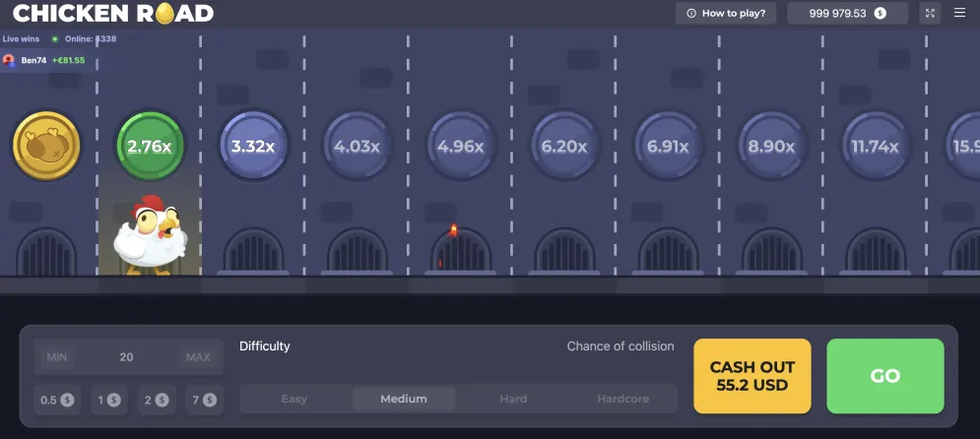Select Medium difficulty

pyautogui.click(x=404, y=399)
